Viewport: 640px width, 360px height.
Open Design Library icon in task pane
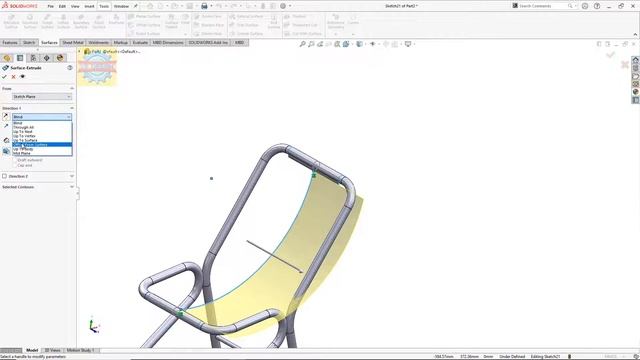(636, 68)
